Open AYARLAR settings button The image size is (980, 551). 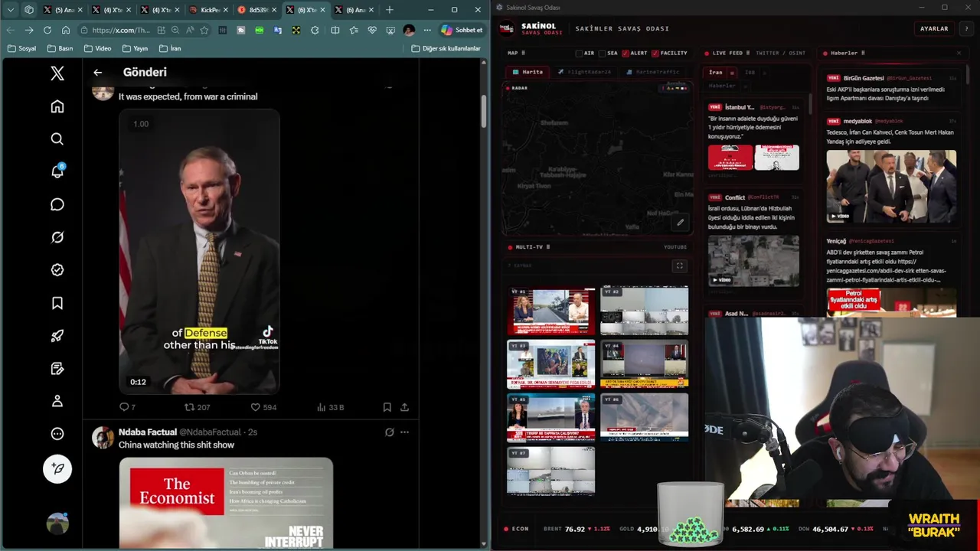pyautogui.click(x=933, y=28)
